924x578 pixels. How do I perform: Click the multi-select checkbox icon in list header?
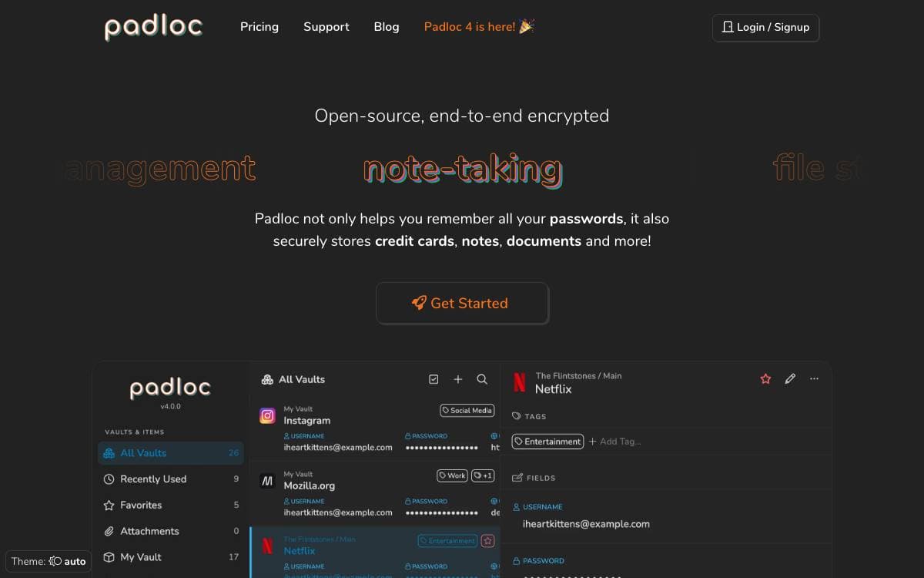tap(434, 379)
